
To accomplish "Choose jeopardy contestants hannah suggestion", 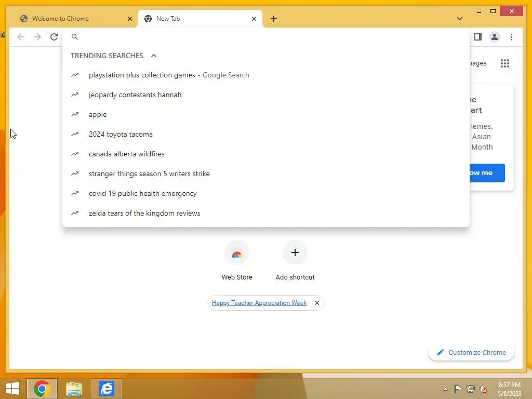I will (266, 95).
